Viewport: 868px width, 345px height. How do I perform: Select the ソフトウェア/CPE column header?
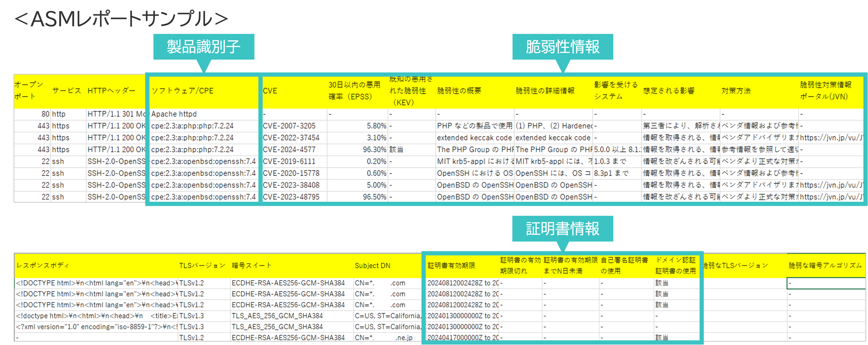click(x=182, y=91)
